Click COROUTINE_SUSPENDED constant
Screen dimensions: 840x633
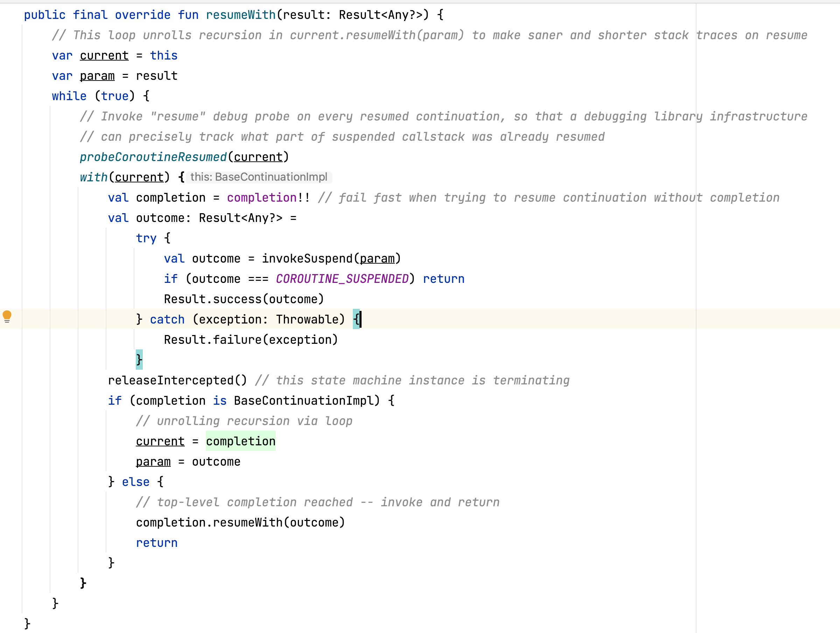[342, 279]
